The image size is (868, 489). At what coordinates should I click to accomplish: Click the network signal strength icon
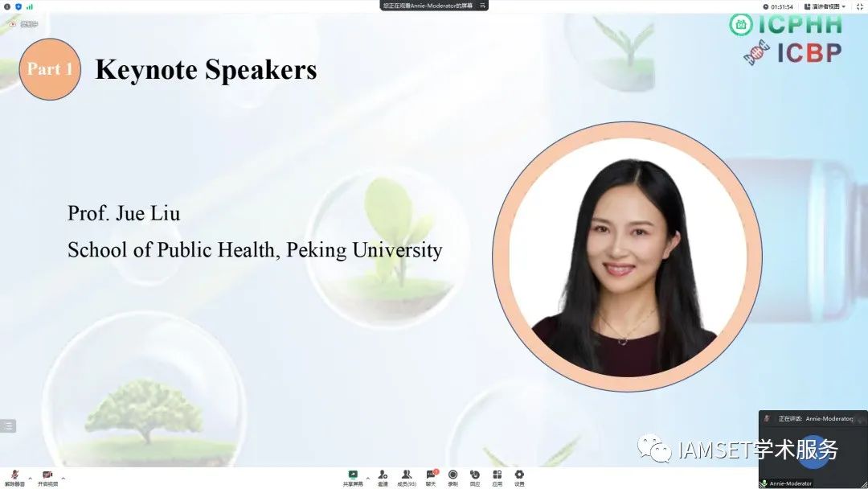(x=30, y=6)
